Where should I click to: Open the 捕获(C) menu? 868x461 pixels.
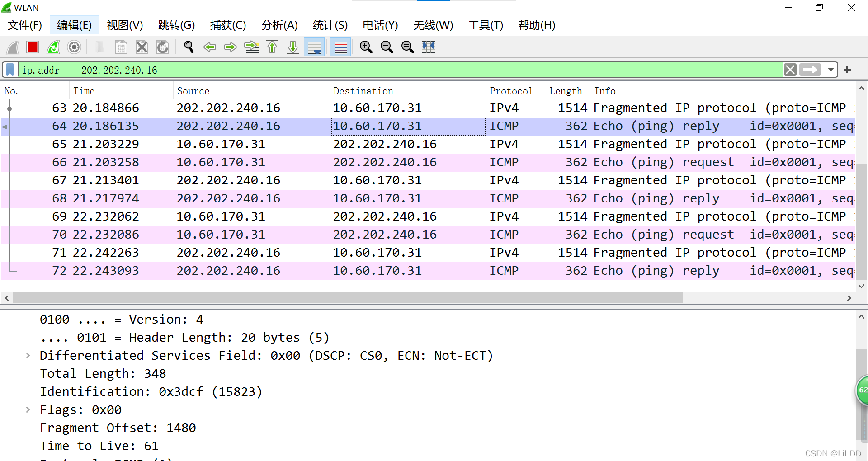228,25
